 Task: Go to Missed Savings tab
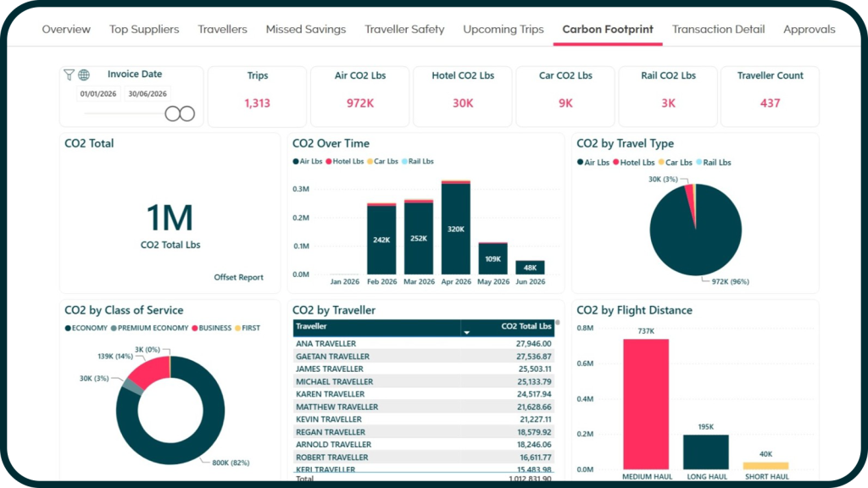click(305, 30)
